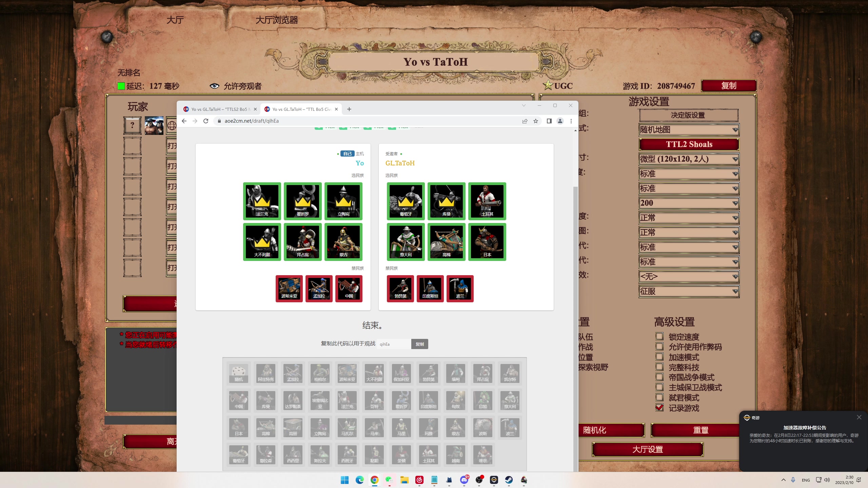Open Steam from the taskbar
This screenshot has height=488, width=868.
[x=509, y=480]
